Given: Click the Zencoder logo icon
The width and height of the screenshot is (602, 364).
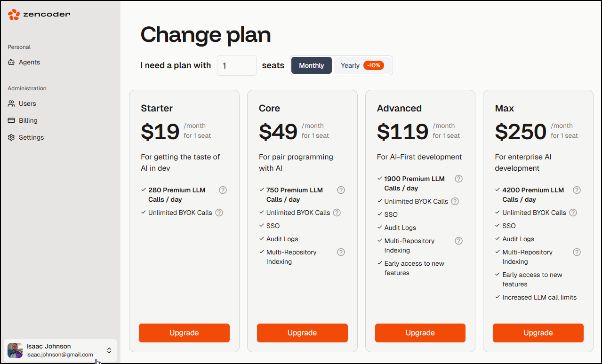Looking at the screenshot, I should pos(14,15).
